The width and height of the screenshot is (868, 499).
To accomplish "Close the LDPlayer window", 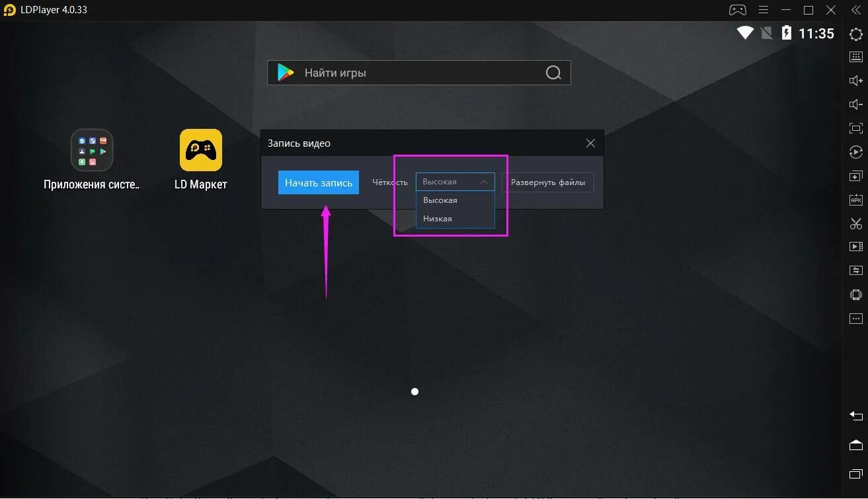I will pos(830,10).
